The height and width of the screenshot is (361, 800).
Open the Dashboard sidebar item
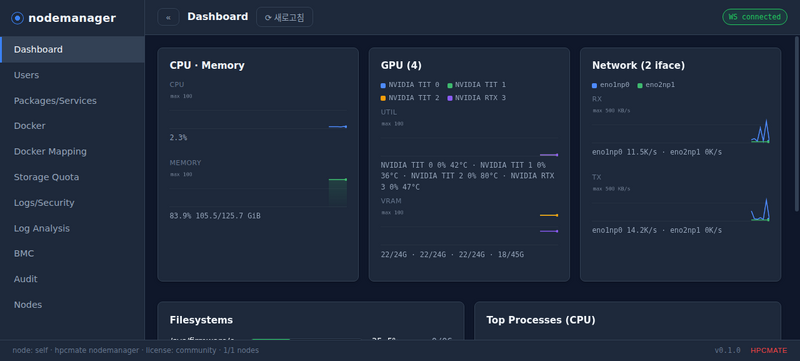(72, 49)
